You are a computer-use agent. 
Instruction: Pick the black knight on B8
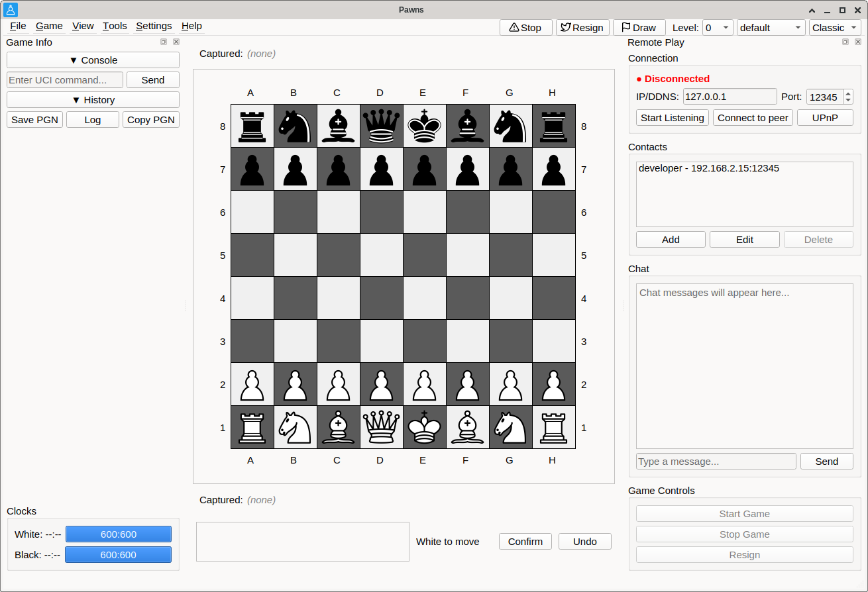(x=294, y=126)
